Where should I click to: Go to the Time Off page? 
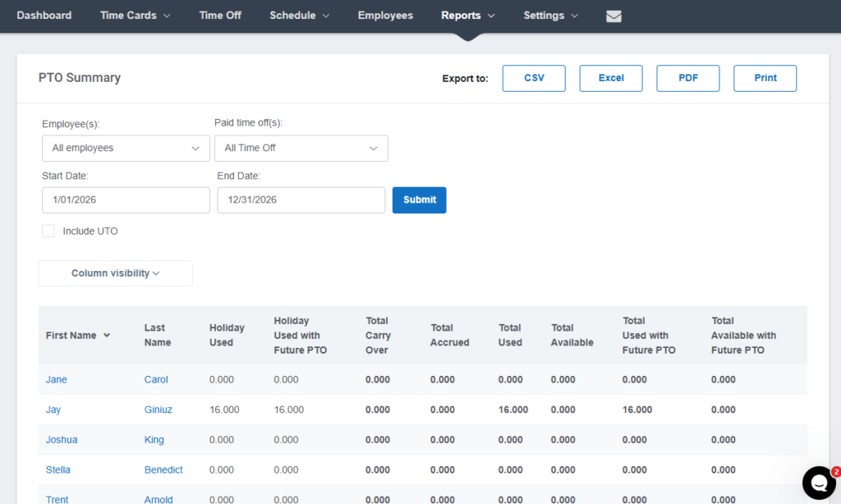[x=220, y=16]
